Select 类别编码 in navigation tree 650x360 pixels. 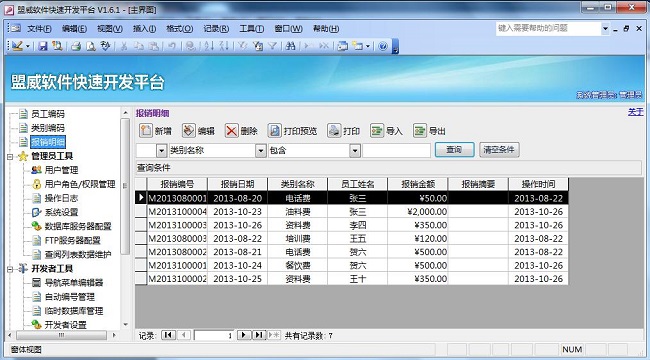pyautogui.click(x=48, y=128)
